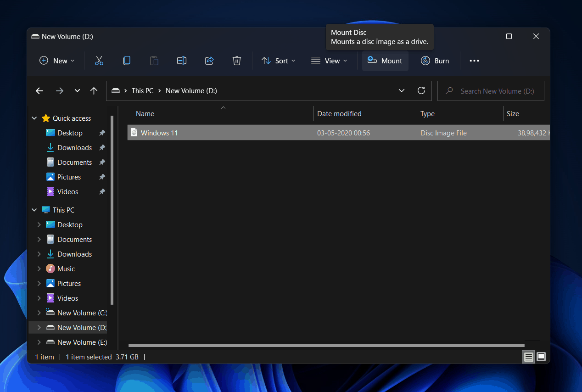This screenshot has width=582, height=392.
Task: Open the Share icon
Action: [x=209, y=60]
